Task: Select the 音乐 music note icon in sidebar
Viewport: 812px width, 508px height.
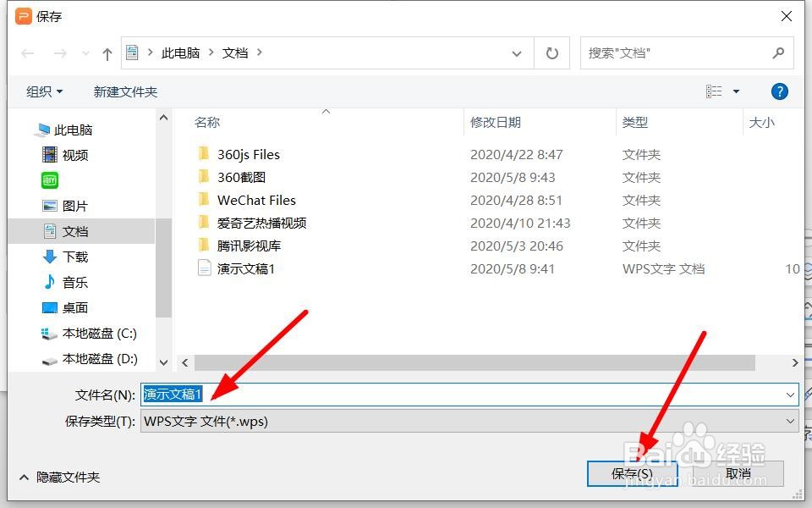Action: [x=51, y=281]
